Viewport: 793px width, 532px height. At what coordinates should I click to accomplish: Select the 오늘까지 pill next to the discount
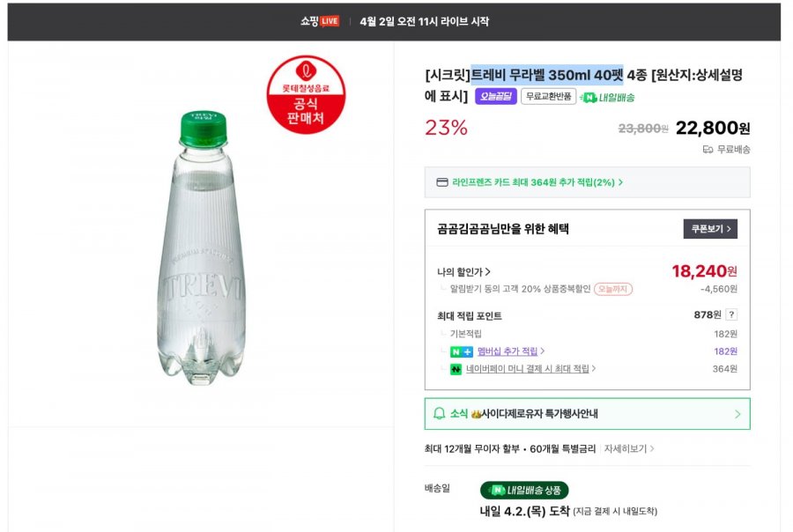tap(614, 288)
